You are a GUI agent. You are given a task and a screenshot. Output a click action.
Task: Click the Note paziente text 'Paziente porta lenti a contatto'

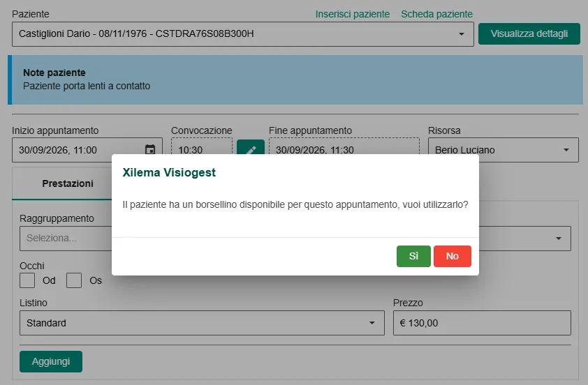click(x=87, y=86)
